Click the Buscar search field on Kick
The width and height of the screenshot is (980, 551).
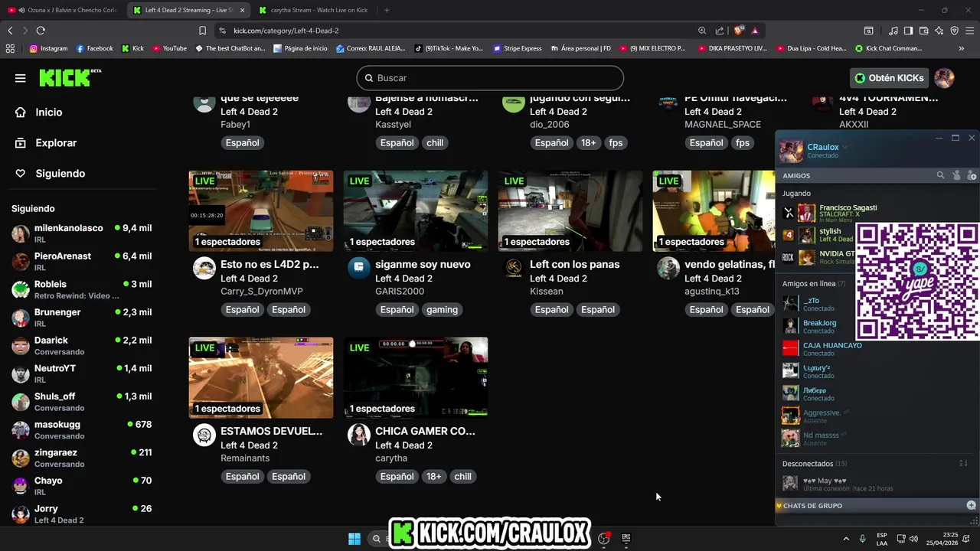pyautogui.click(x=490, y=78)
